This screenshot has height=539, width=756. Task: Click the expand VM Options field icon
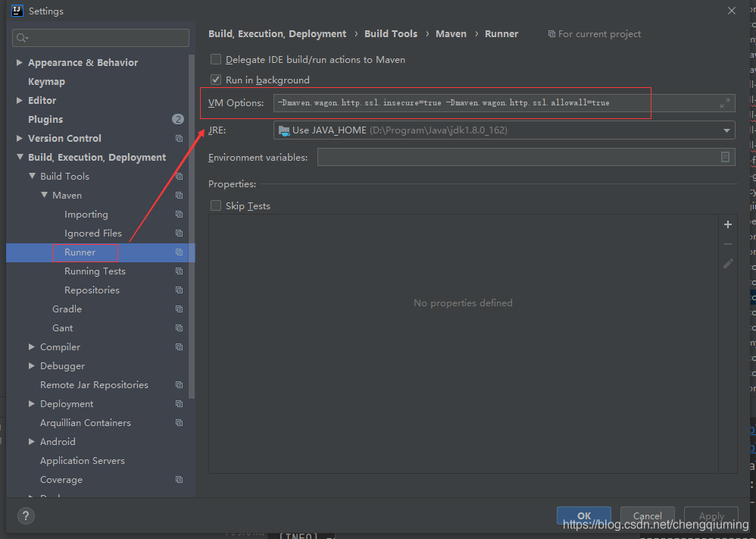[x=725, y=103]
